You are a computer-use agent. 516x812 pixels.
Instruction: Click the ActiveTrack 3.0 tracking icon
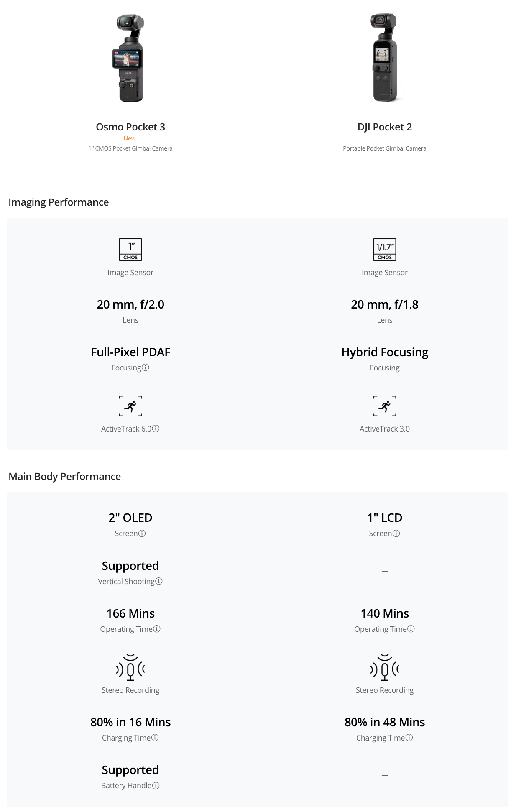coord(384,406)
